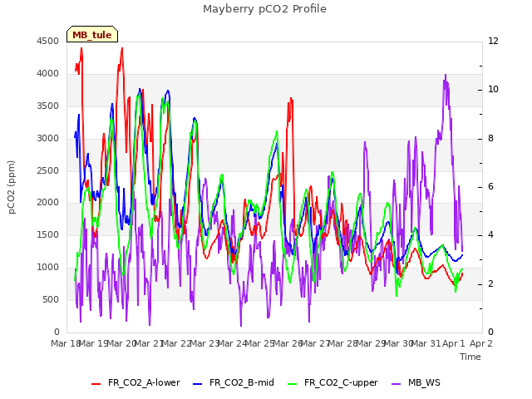Click the 3000 y-axis tick label

[48, 138]
